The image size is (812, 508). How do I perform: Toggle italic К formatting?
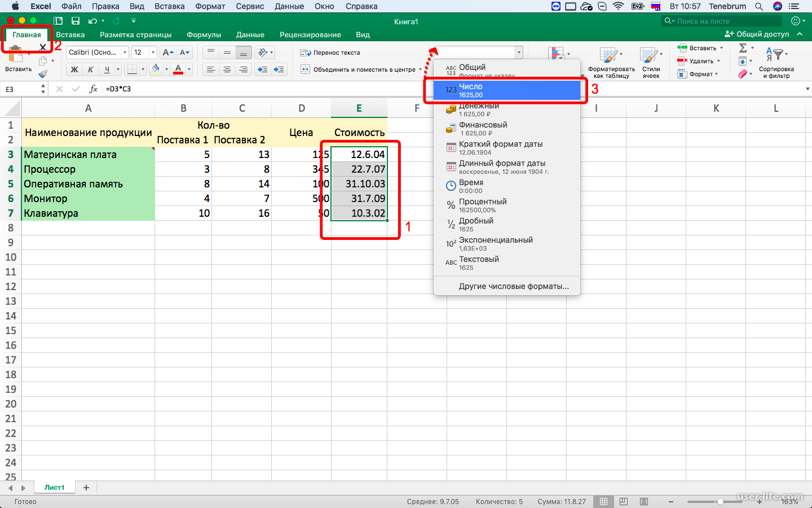(90, 69)
